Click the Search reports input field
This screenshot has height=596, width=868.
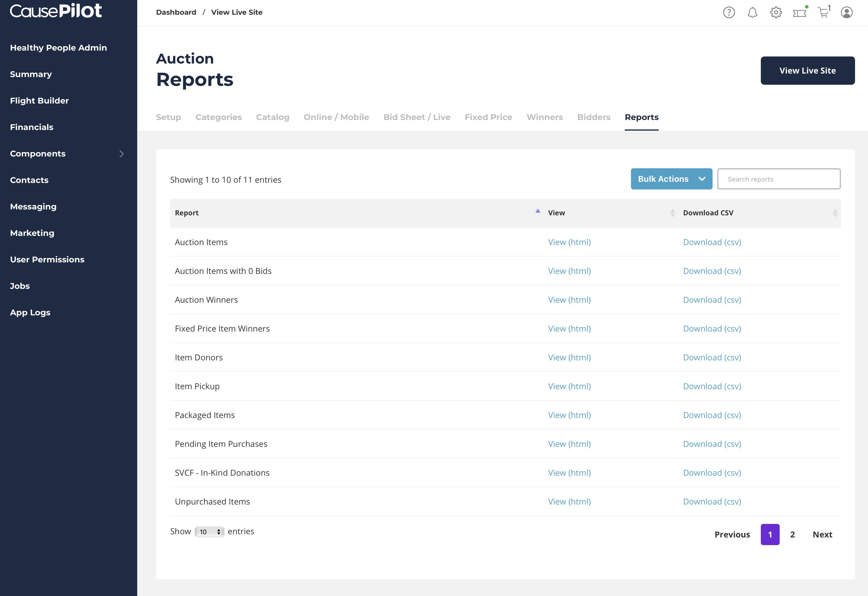[779, 179]
